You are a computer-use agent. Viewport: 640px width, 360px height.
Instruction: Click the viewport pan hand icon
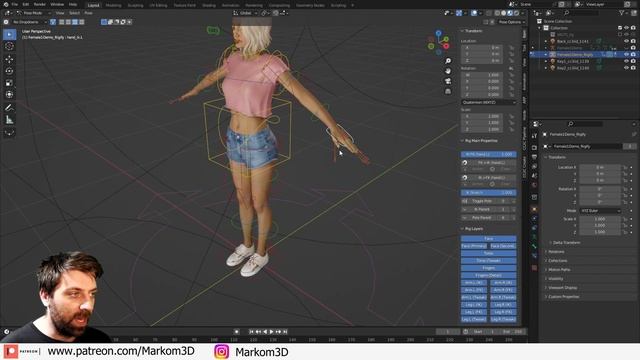pos(448,71)
